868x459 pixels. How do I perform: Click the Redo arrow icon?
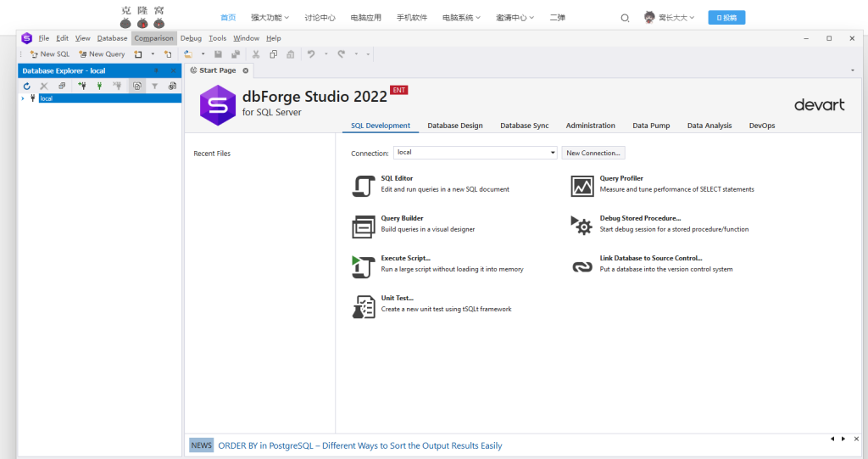tap(341, 54)
